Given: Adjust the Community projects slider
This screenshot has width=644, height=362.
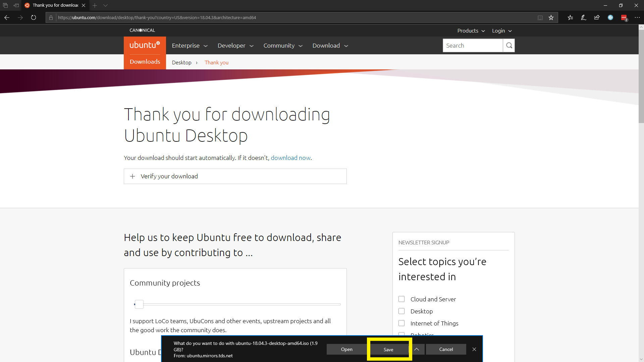Looking at the screenshot, I should [x=139, y=304].
